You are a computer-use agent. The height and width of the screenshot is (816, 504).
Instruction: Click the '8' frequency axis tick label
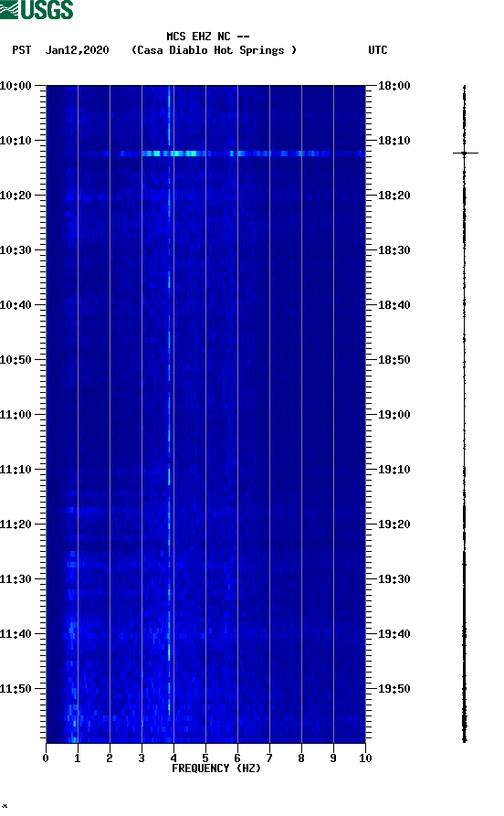tap(301, 758)
